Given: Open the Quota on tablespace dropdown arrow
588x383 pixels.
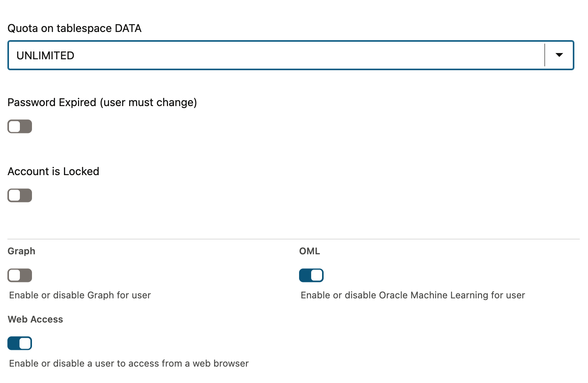Looking at the screenshot, I should tap(559, 55).
